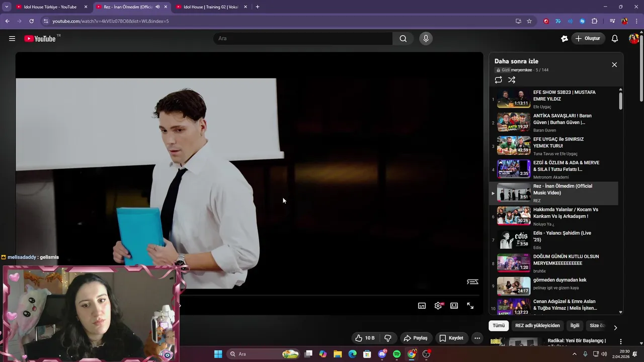Open the Windows Start menu
The width and height of the screenshot is (644, 362).
coord(218,354)
